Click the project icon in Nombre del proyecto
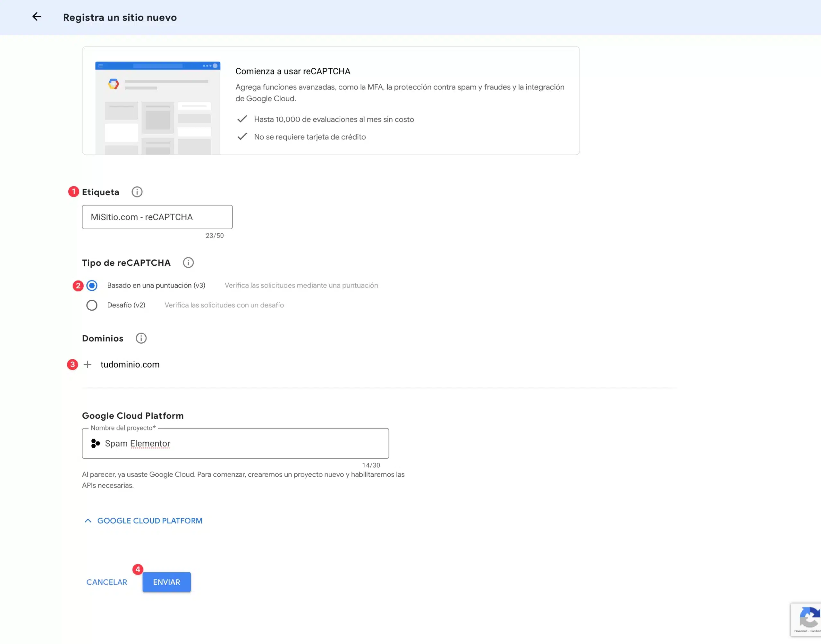This screenshot has height=644, width=821. tap(96, 443)
